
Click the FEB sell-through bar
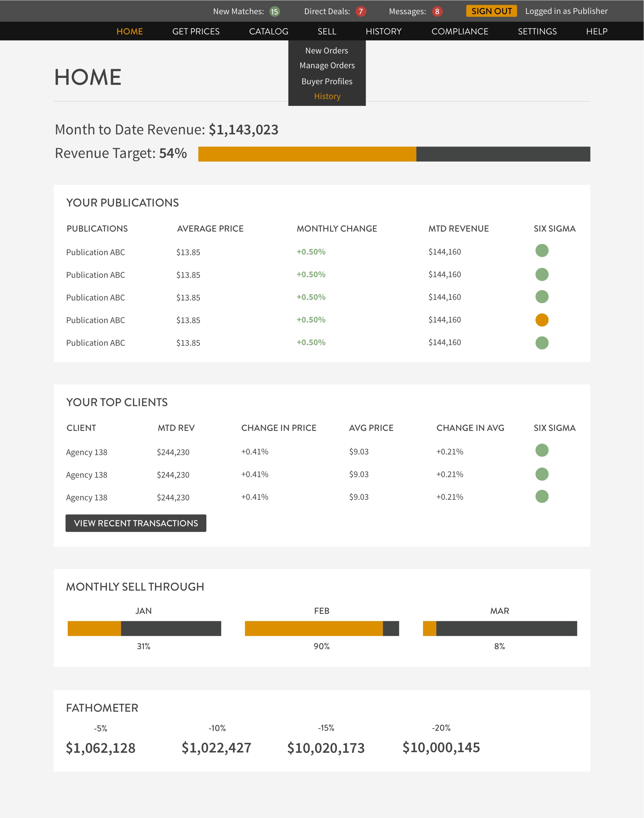(x=322, y=628)
